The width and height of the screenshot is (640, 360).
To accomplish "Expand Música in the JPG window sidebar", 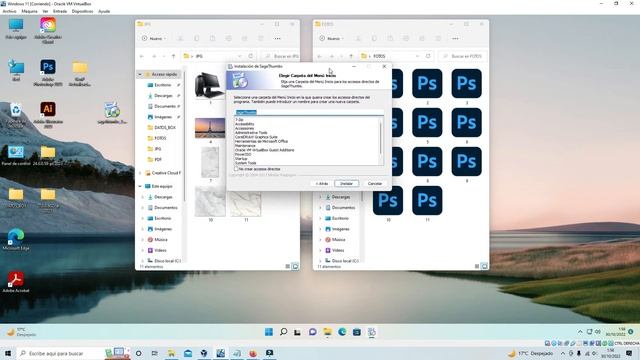I will click(142, 240).
